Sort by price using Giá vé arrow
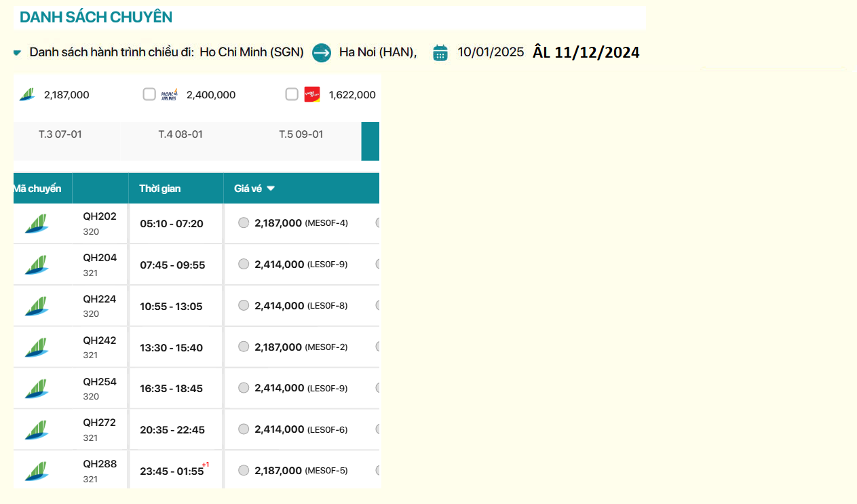 [271, 189]
